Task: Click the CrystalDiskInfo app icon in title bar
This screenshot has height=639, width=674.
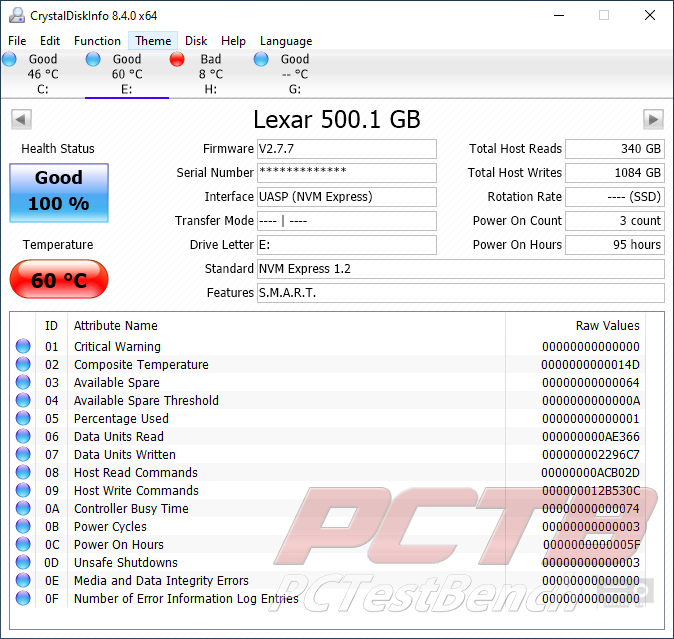Action: coord(17,15)
